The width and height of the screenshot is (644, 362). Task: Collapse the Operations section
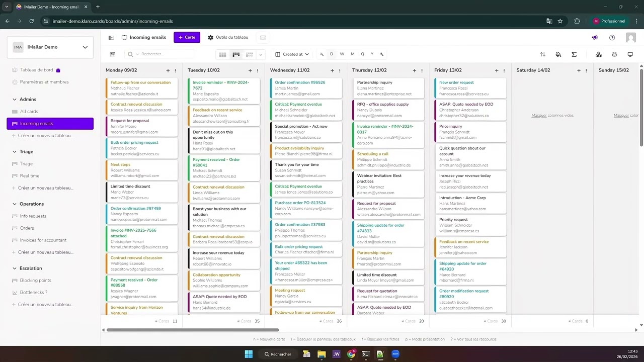(14, 204)
